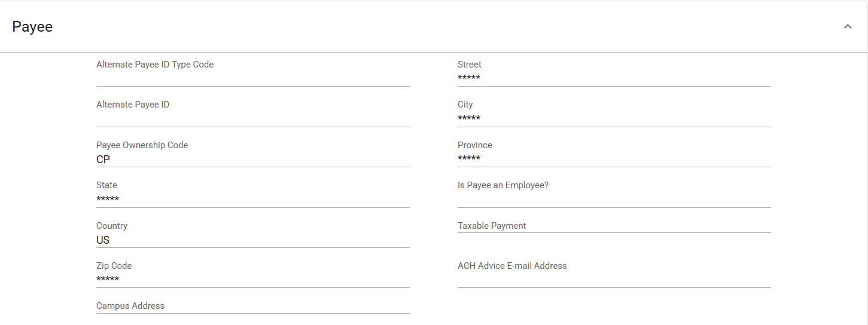Select the Payee Ownership Code value CP
The height and width of the screenshot is (325, 868).
pos(103,160)
